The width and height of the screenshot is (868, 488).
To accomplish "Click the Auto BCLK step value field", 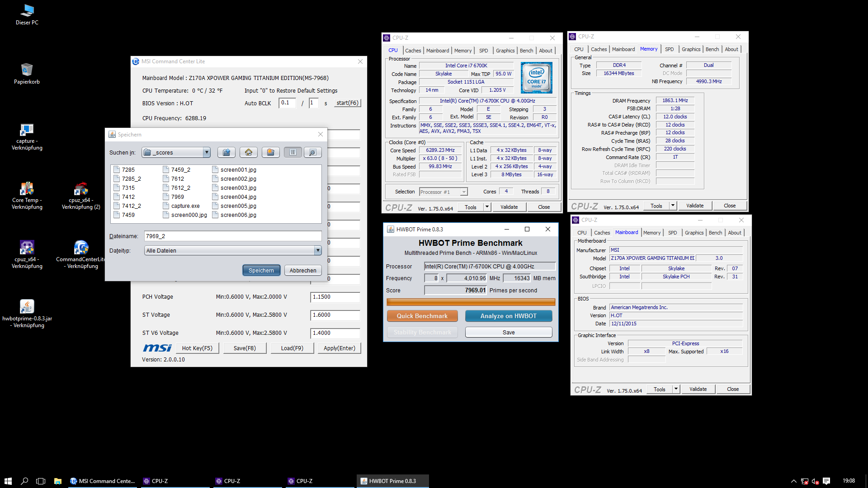I will [x=287, y=103].
